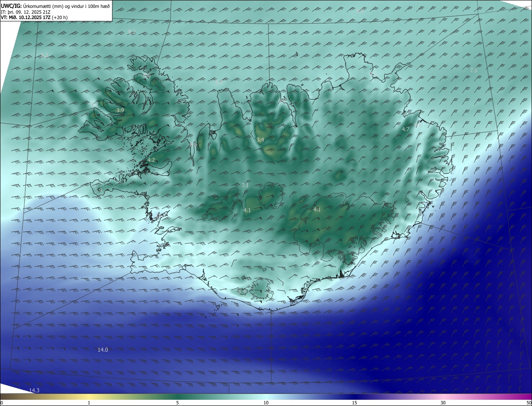Select the colorbar tick label 15
The image size is (532, 406).
pyautogui.click(x=355, y=403)
